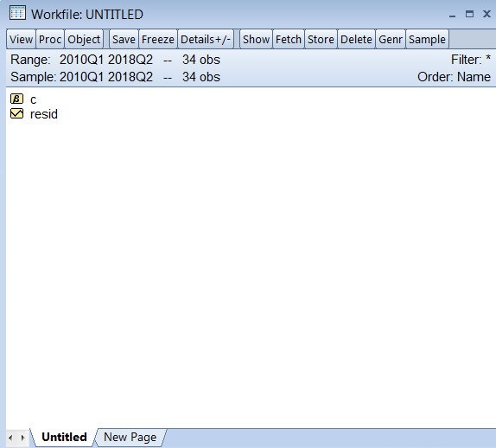
Task: Click the Store toolbar button
Action: click(x=321, y=39)
